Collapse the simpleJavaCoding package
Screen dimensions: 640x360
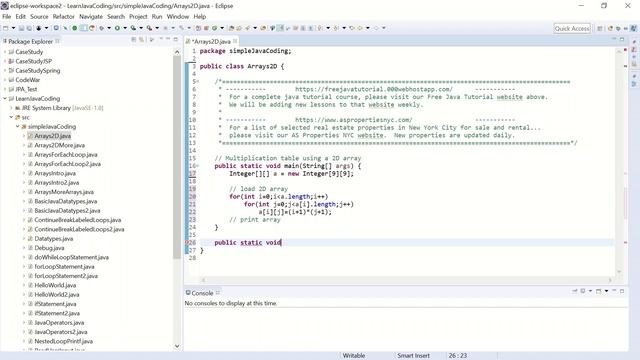(x=18, y=127)
